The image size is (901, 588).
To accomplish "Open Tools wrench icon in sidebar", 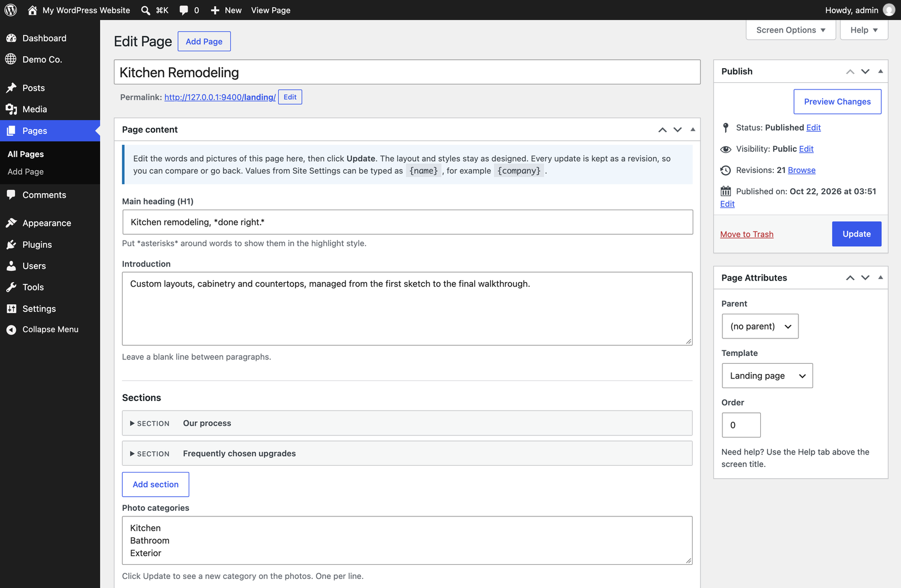I will (11, 287).
